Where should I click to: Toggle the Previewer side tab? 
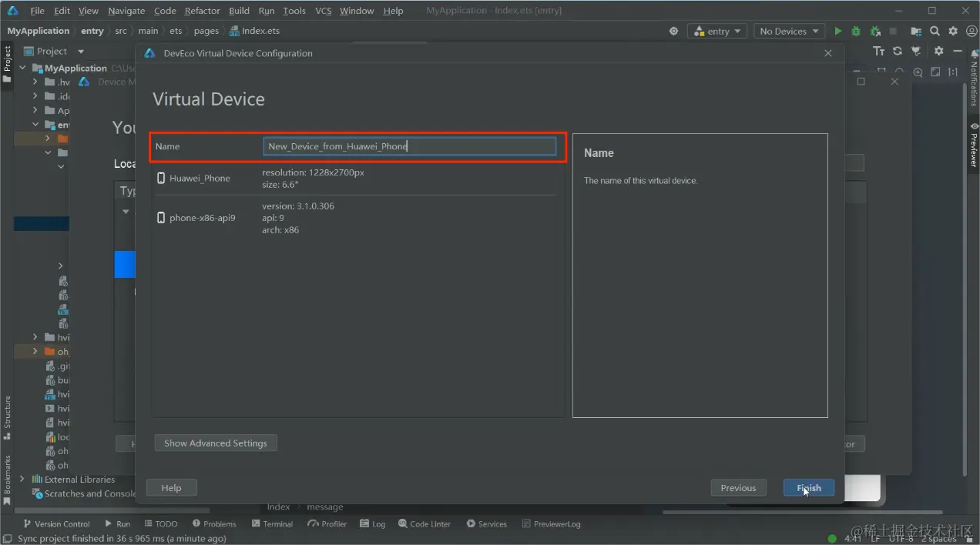[974, 144]
